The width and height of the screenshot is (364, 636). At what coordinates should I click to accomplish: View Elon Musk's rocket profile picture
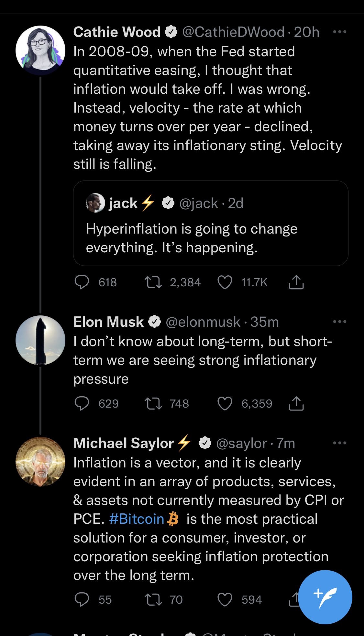click(x=40, y=340)
